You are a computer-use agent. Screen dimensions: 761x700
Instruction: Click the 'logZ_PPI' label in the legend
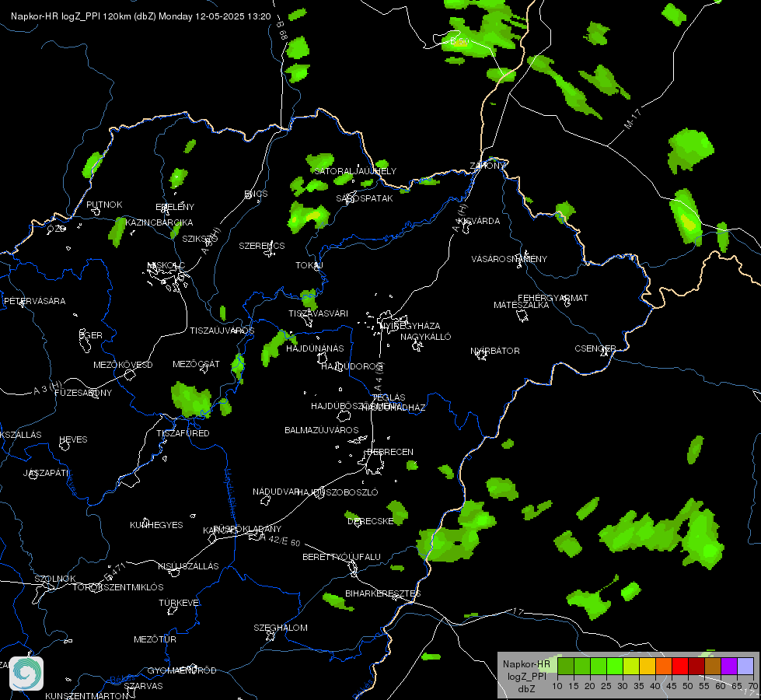pyautogui.click(x=527, y=676)
